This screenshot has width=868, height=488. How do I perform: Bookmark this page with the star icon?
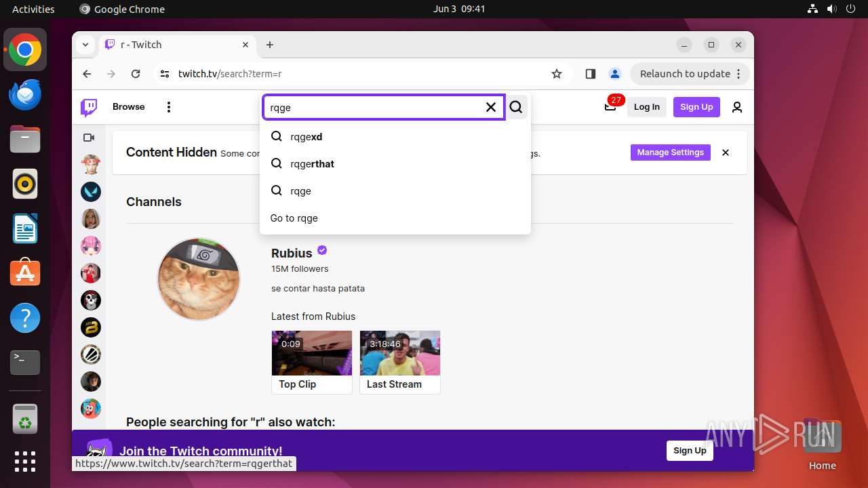point(557,74)
